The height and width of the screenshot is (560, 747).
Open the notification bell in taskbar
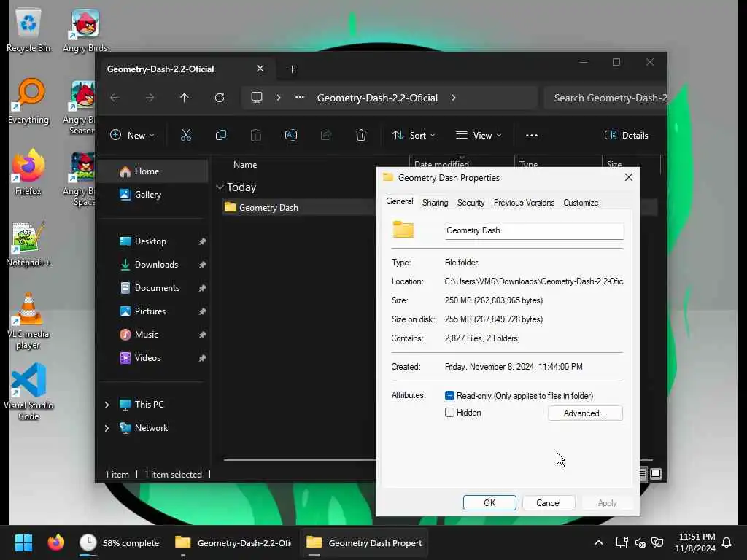tap(727, 542)
